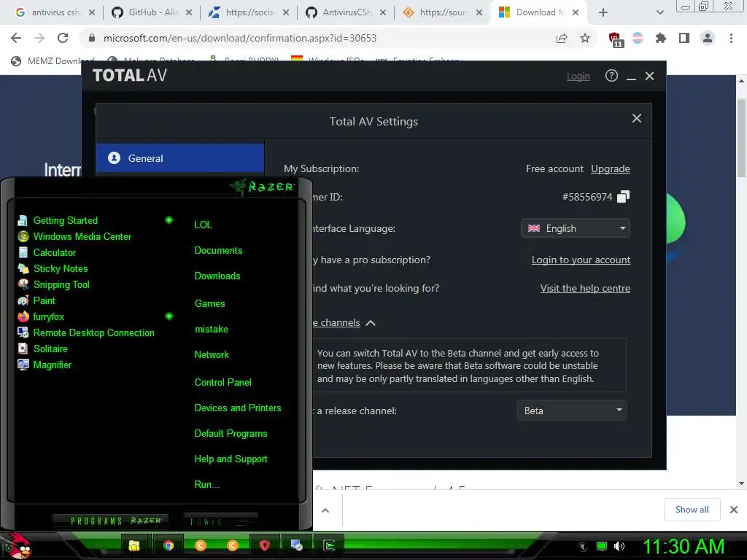Launch Solitaire from the start menu
The height and width of the screenshot is (560, 747).
click(x=50, y=349)
